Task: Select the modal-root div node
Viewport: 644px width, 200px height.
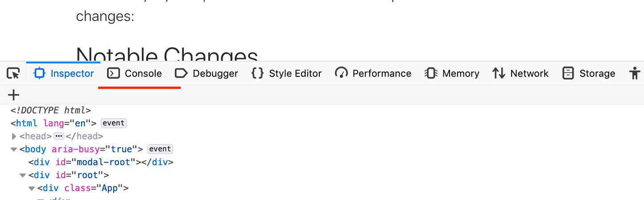Action: coord(101,162)
